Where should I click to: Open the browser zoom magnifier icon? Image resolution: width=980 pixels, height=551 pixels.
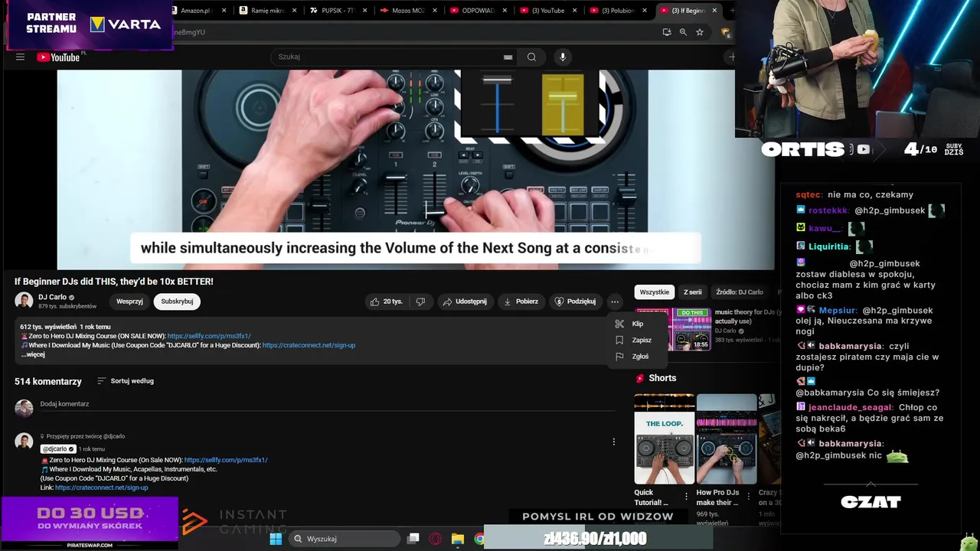683,32
